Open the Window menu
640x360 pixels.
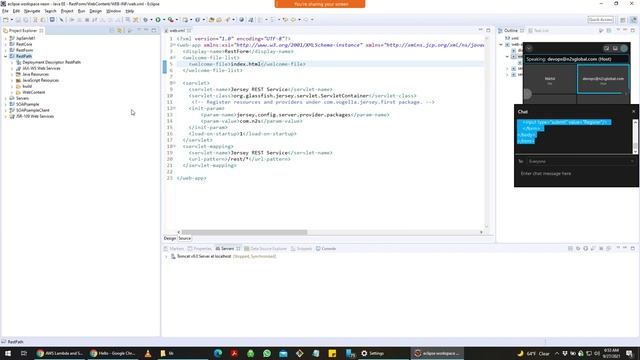point(113,11)
